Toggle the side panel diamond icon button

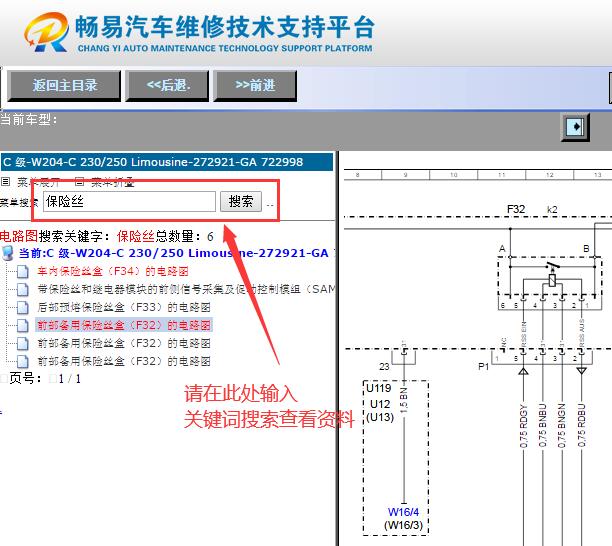coord(575,126)
